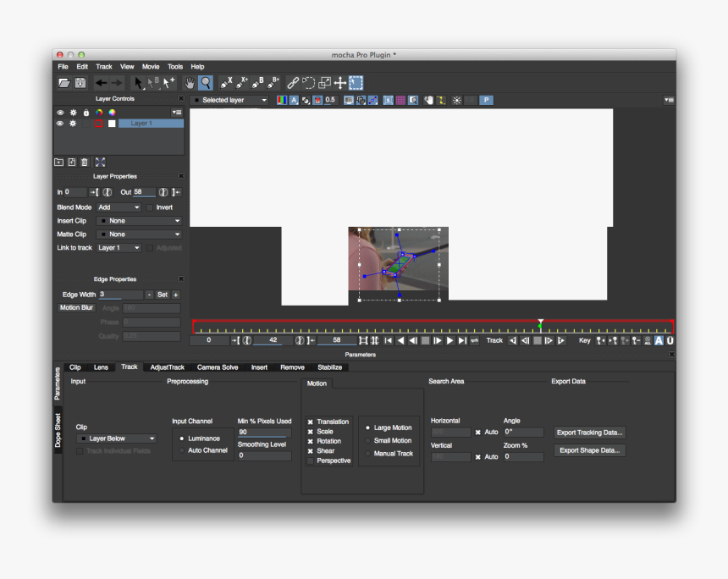Open the Link to track layer selector
The height and width of the screenshot is (579, 728).
[117, 247]
